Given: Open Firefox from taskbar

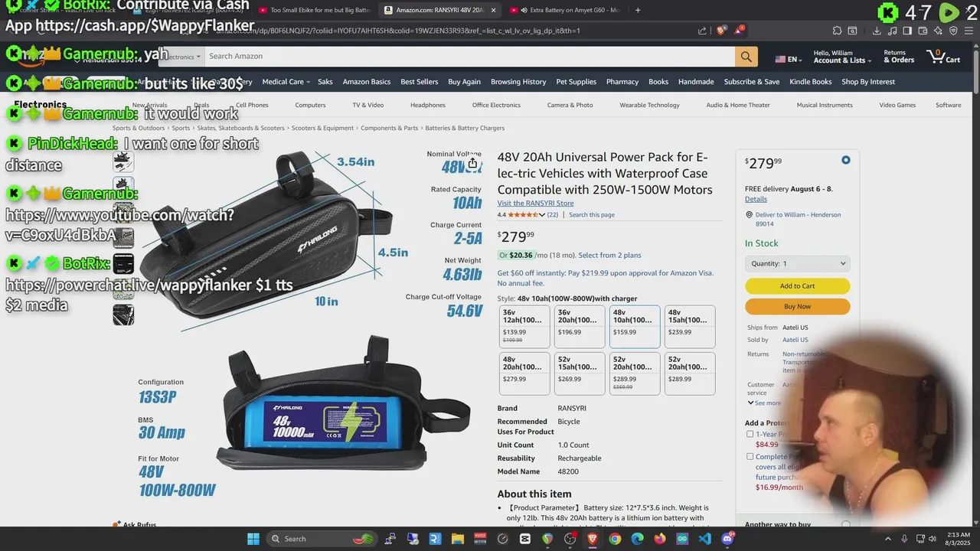Looking at the screenshot, I should click(659, 539).
